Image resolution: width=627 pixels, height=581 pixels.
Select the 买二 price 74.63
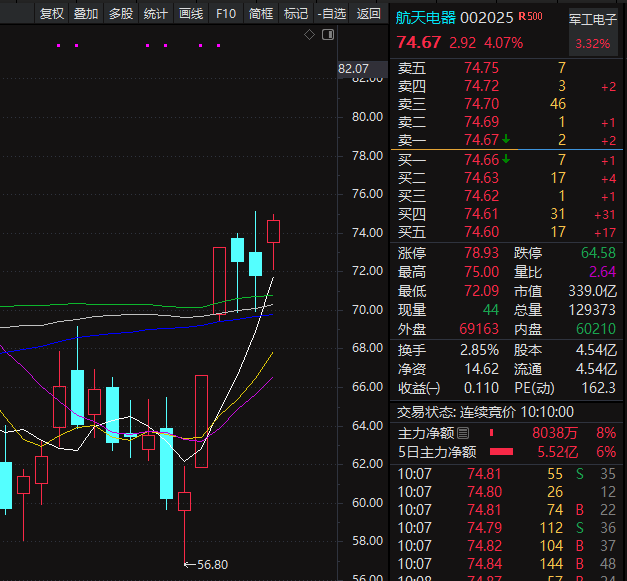(481, 178)
